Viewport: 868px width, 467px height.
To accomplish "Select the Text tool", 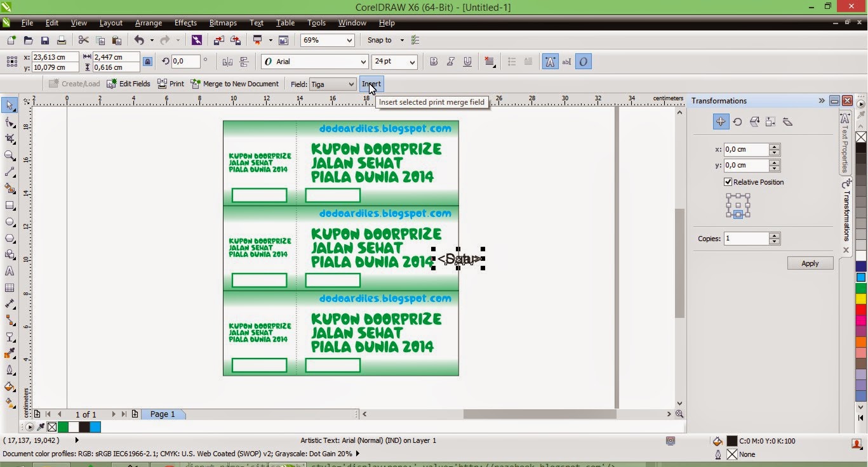I will 10,271.
